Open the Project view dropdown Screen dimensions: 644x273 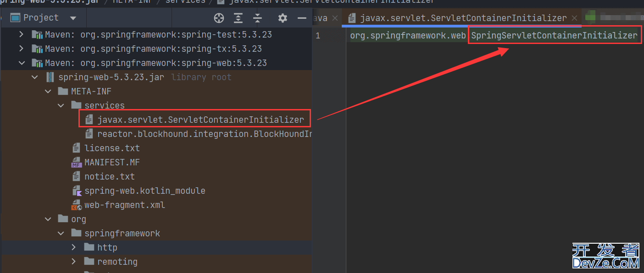73,18
